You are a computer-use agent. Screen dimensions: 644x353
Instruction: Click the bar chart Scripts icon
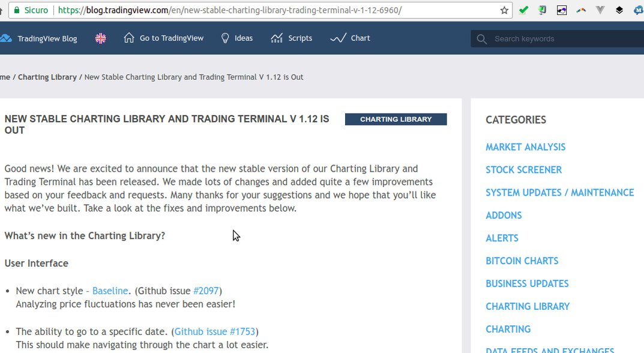[277, 38]
